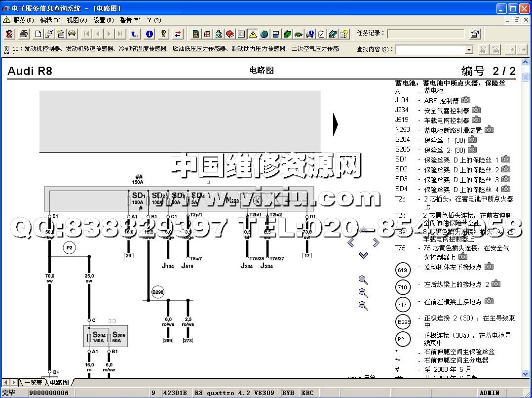Click the J519 label under the diagram
Viewport: 532px width, 398px height.
(x=188, y=266)
